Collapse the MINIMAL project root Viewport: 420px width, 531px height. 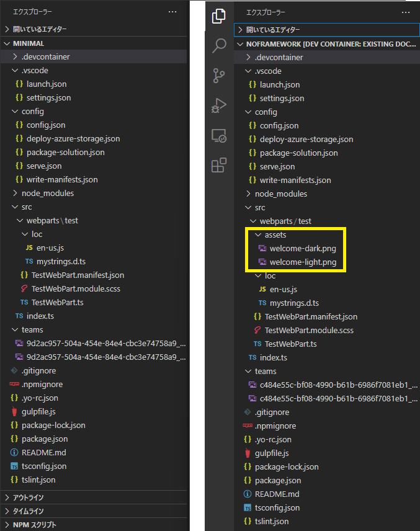tap(28, 43)
